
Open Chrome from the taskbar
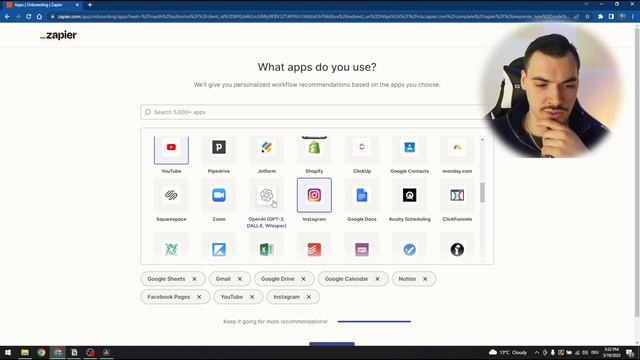pos(41,352)
